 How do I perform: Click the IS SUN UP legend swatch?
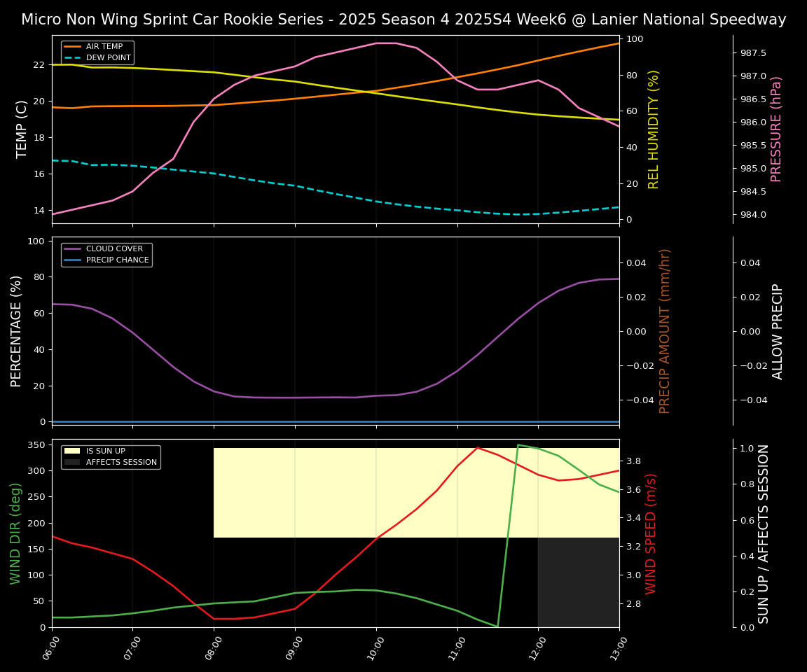73,451
